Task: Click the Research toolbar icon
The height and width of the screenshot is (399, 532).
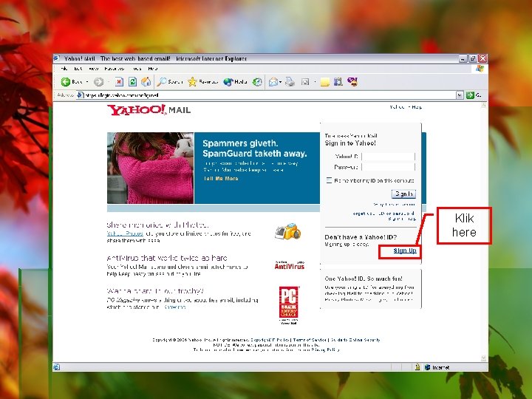Action: 338,82
